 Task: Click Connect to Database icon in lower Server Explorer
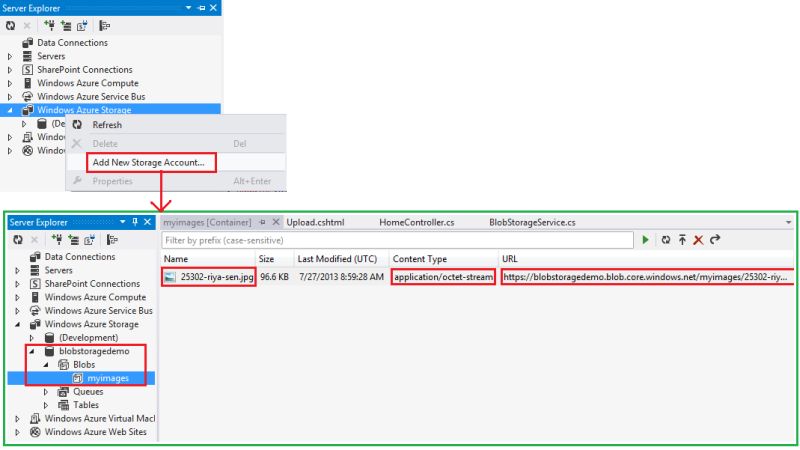coord(57,240)
